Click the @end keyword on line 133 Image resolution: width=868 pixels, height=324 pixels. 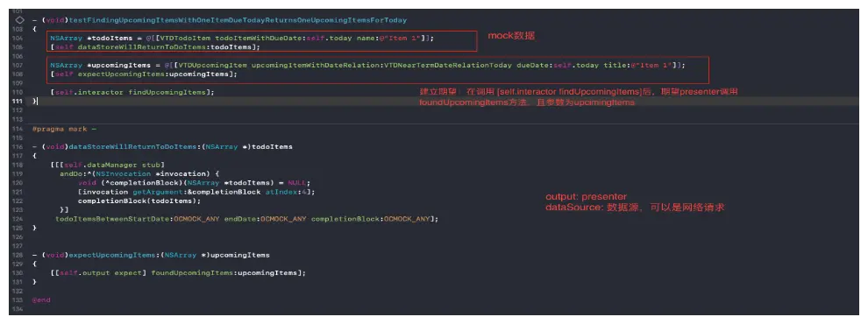41,299
